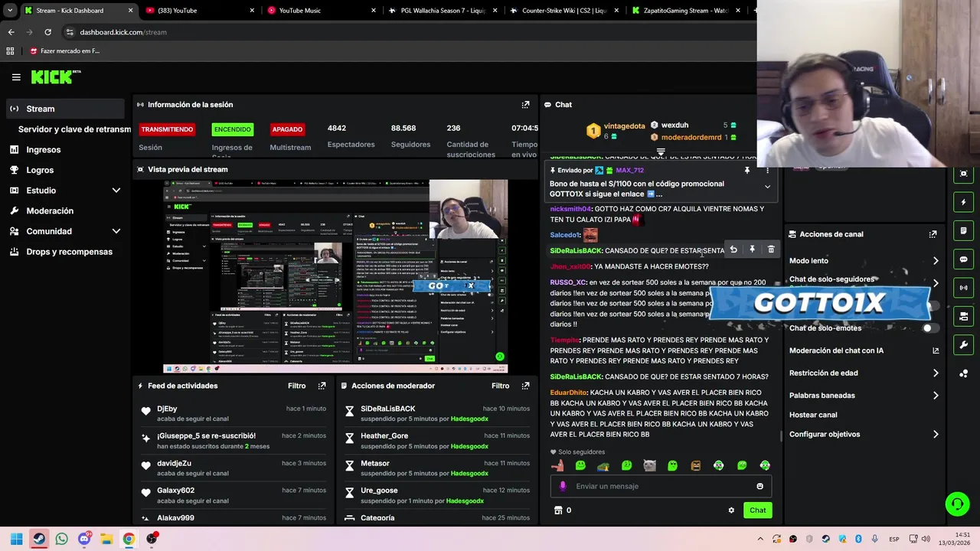The width and height of the screenshot is (980, 551).
Task: Click the screenshot capture icon in right sidebar
Action: pyautogui.click(x=963, y=174)
